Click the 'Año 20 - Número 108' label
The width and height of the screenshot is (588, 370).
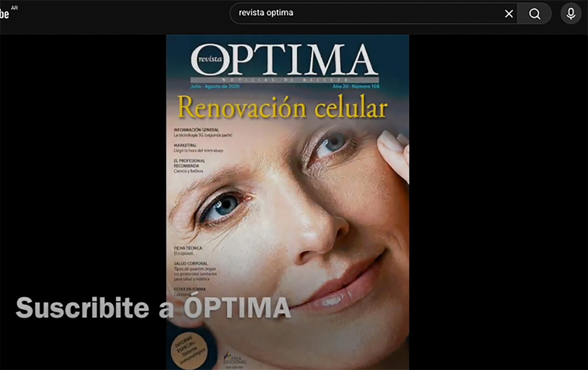coord(355,86)
